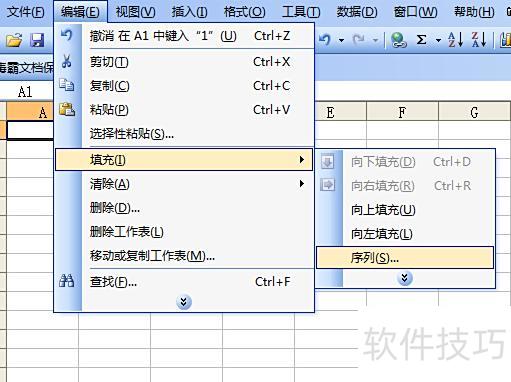Choose 移动或复制工作表(M)... item
This screenshot has height=382, width=511.
184,256
